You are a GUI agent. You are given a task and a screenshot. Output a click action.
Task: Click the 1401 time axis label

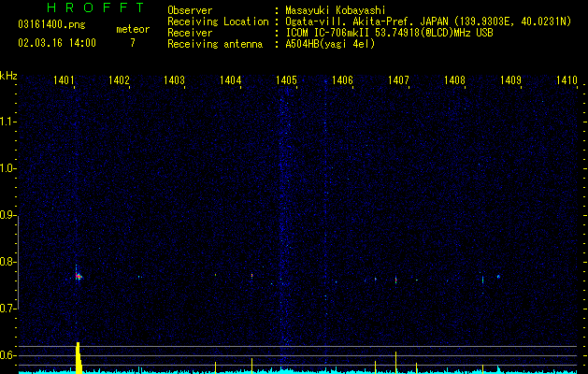64,79
